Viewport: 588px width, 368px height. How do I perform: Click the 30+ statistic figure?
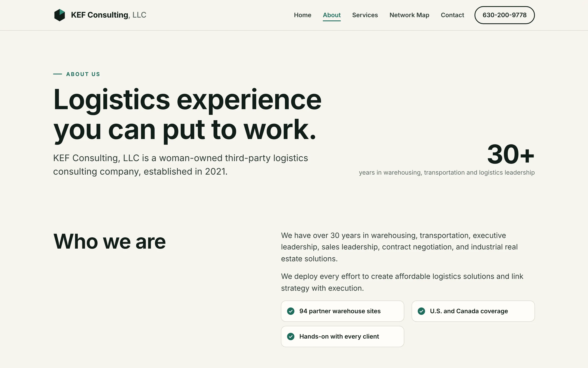point(511,154)
